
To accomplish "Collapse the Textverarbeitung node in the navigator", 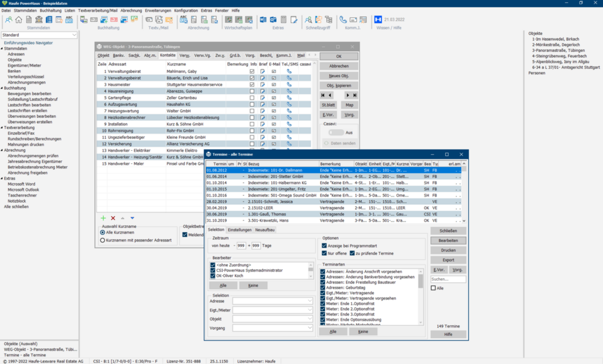I will (x=2, y=128).
